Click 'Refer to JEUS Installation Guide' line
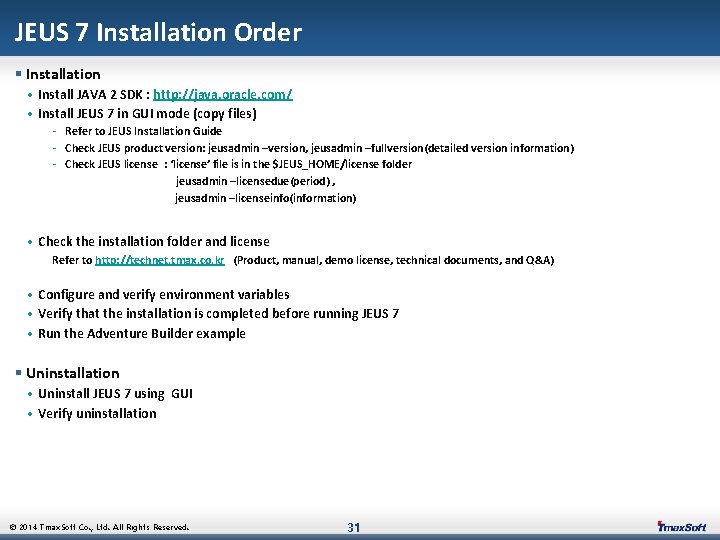The height and width of the screenshot is (540, 720). [143, 131]
